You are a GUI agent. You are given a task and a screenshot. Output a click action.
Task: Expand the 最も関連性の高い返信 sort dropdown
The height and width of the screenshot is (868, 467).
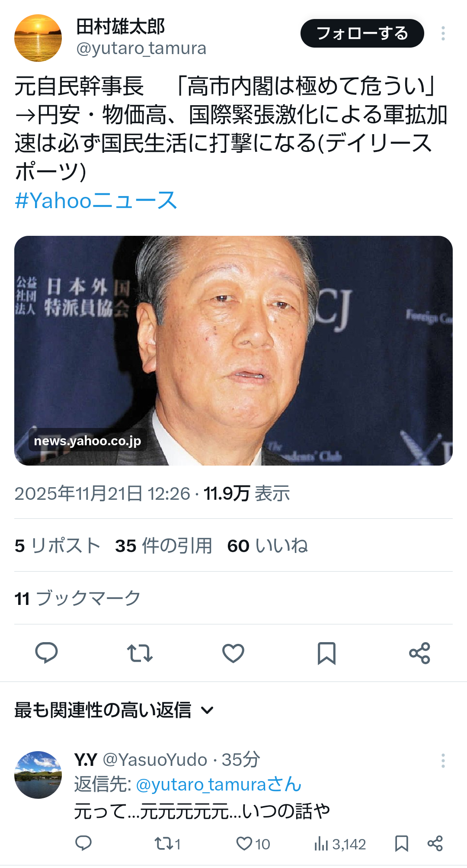[x=114, y=710]
